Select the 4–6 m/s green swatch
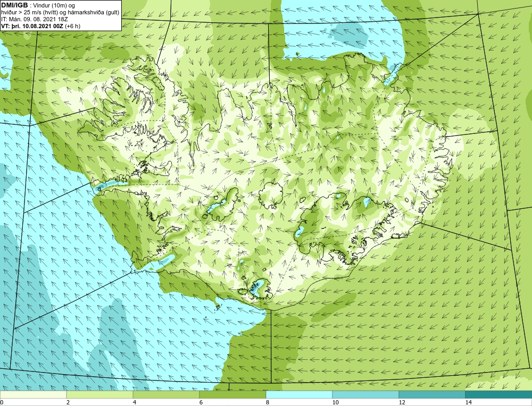The height and width of the screenshot is (406, 532). 166,394
